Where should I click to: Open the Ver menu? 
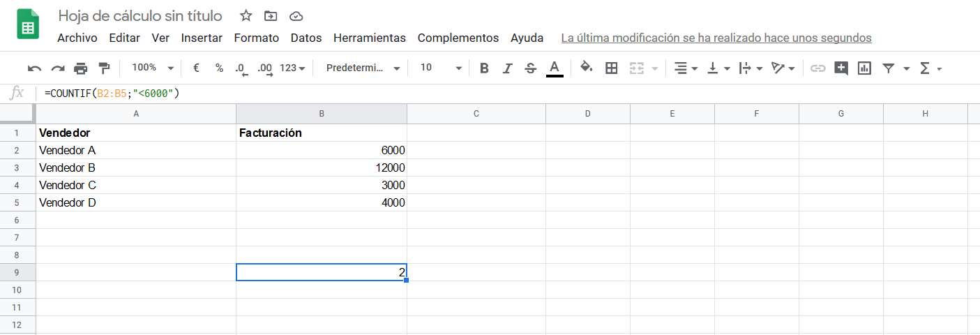coord(160,38)
